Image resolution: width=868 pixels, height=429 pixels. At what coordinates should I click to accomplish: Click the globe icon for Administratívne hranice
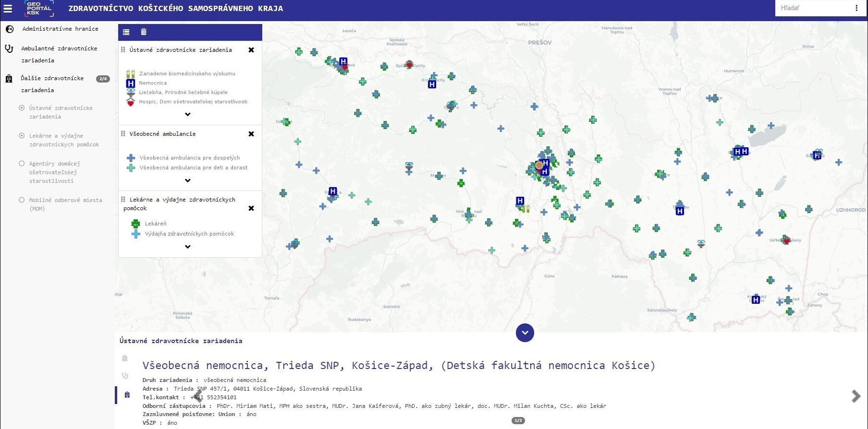click(x=10, y=29)
